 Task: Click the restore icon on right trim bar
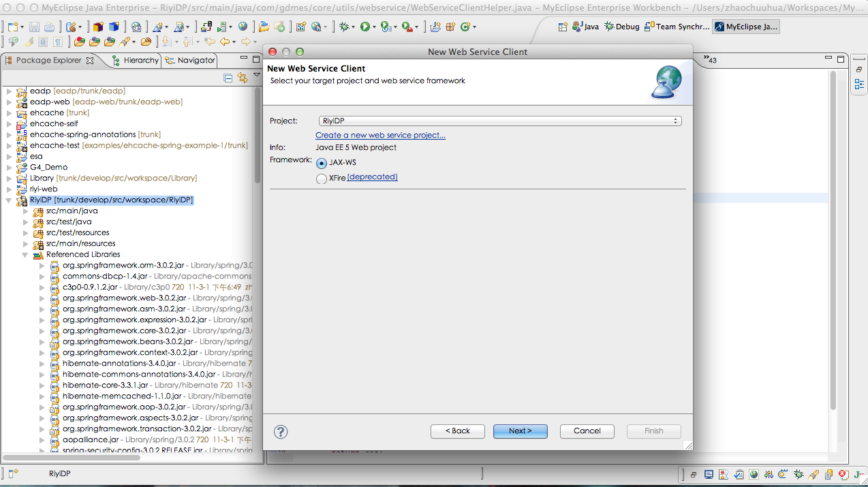pos(859,69)
